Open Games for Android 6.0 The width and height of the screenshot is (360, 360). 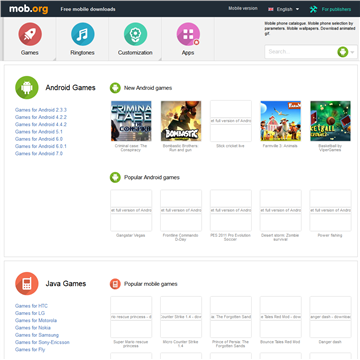click(x=39, y=139)
